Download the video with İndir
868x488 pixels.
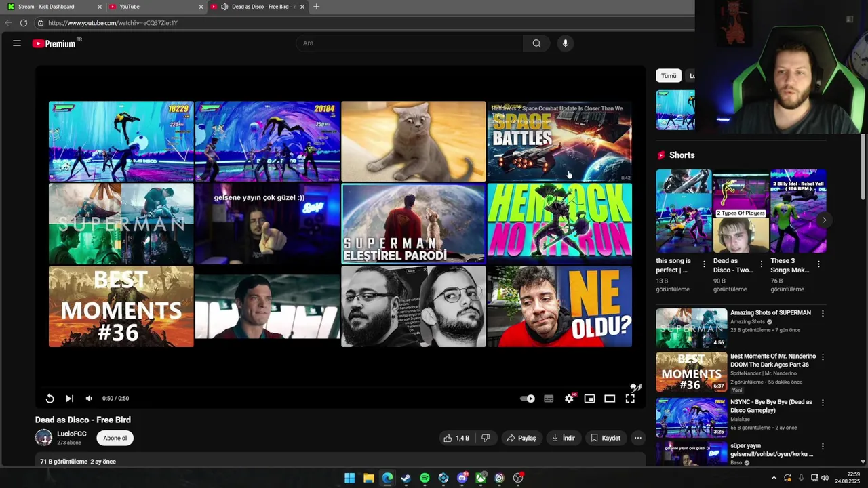[564, 438]
